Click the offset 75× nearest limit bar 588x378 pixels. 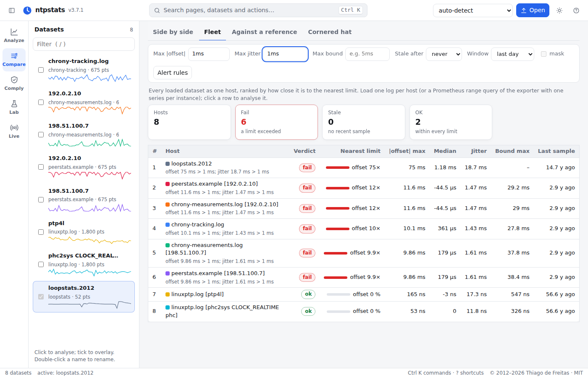[338, 168]
